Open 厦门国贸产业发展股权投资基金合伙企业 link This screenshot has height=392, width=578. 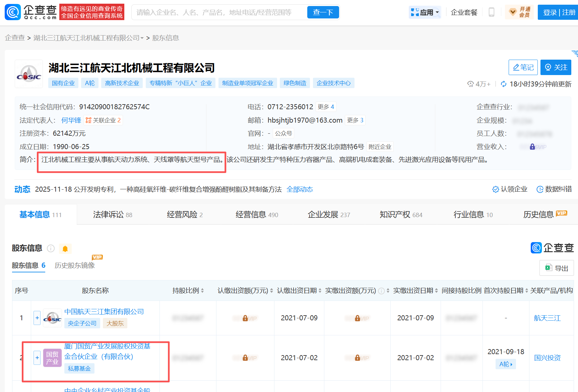click(107, 351)
